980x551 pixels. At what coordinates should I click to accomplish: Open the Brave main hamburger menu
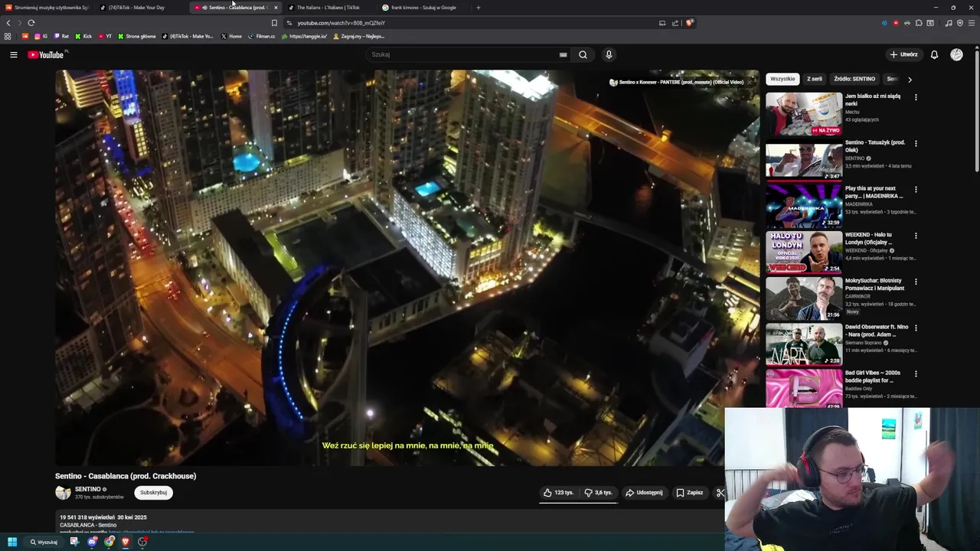(x=972, y=23)
